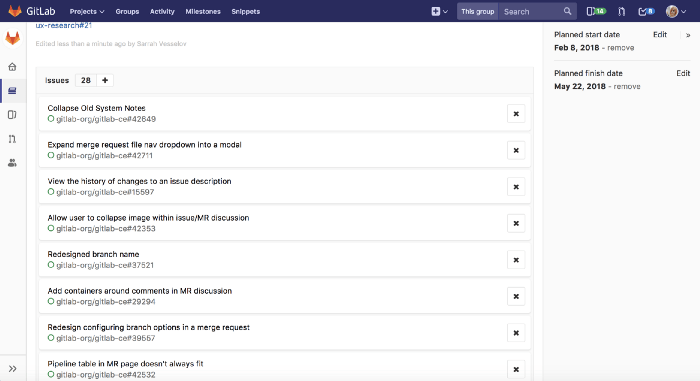This screenshot has width=700, height=381.
Task: Open 'Redesign configuring branch options' issue
Action: click(x=148, y=327)
